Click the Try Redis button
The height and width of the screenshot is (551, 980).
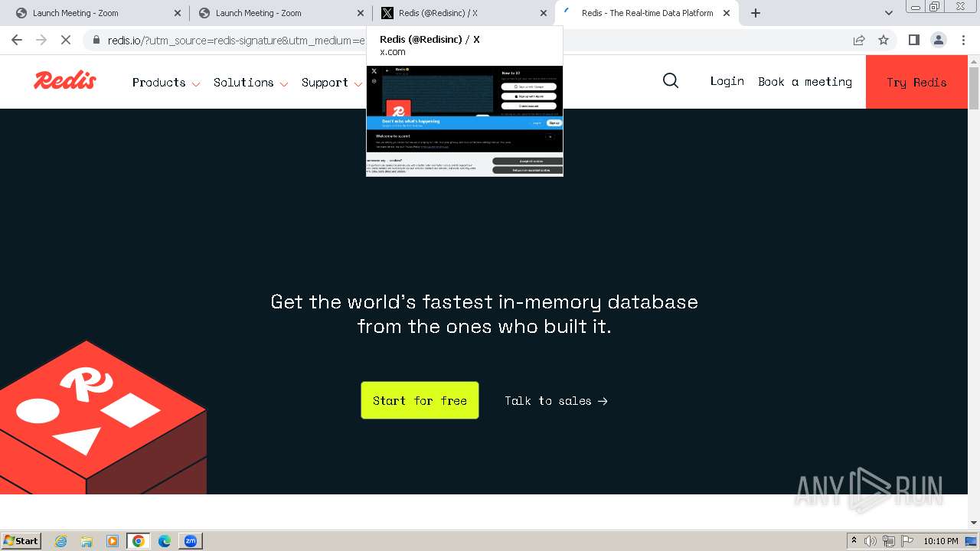pyautogui.click(x=916, y=82)
